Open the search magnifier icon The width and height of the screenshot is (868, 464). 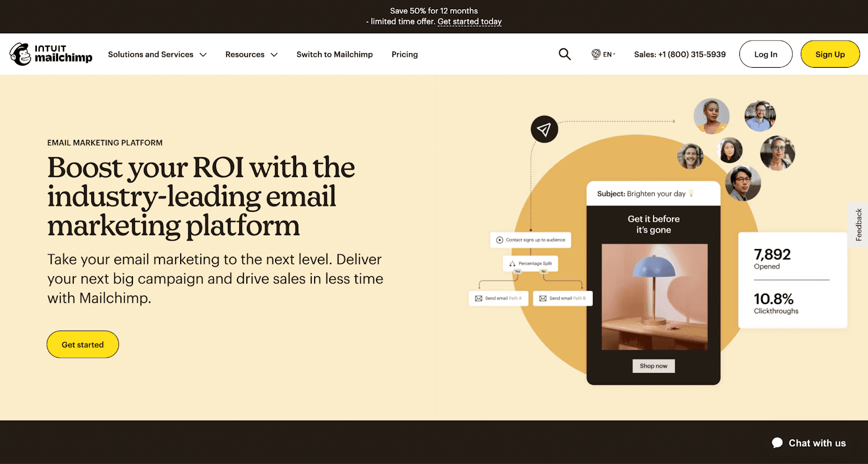[565, 54]
